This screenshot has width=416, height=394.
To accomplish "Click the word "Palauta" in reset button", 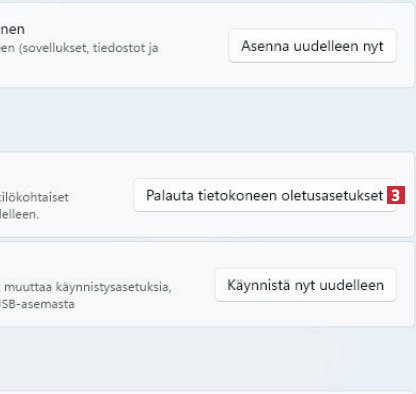I will pos(170,195).
